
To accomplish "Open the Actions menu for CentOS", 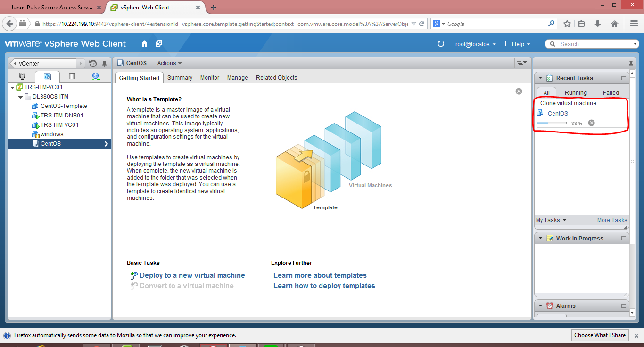I will click(x=168, y=63).
